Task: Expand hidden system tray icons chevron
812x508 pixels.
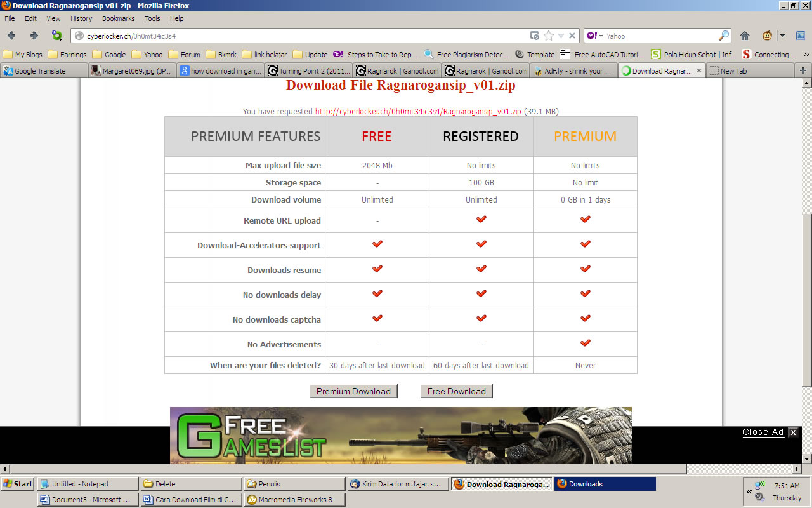Action: 749,492
